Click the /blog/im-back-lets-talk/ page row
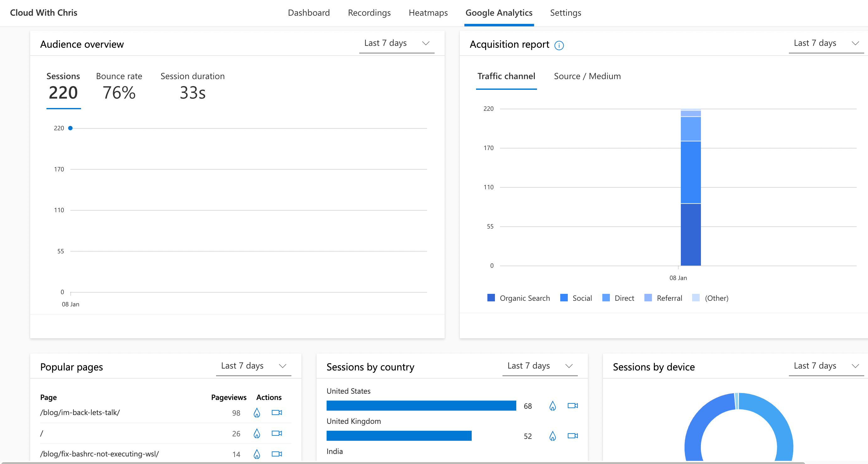 pos(165,413)
